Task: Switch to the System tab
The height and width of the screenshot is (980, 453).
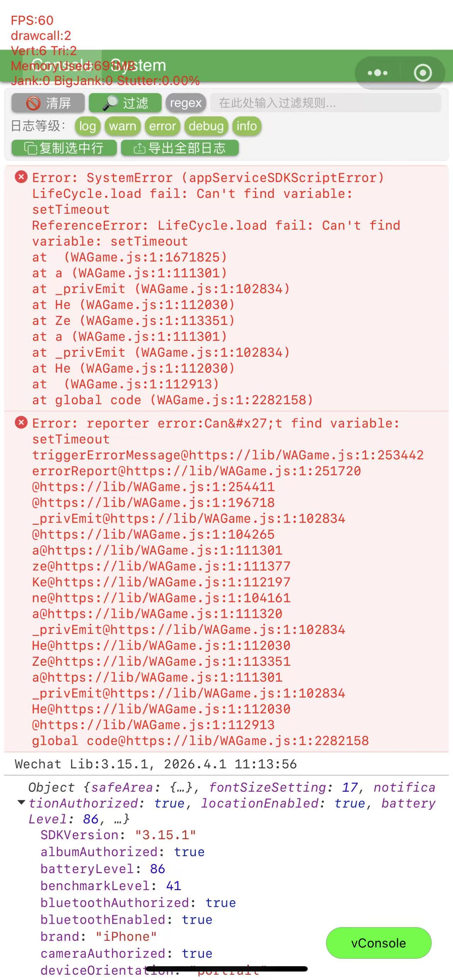Action: 139,65
